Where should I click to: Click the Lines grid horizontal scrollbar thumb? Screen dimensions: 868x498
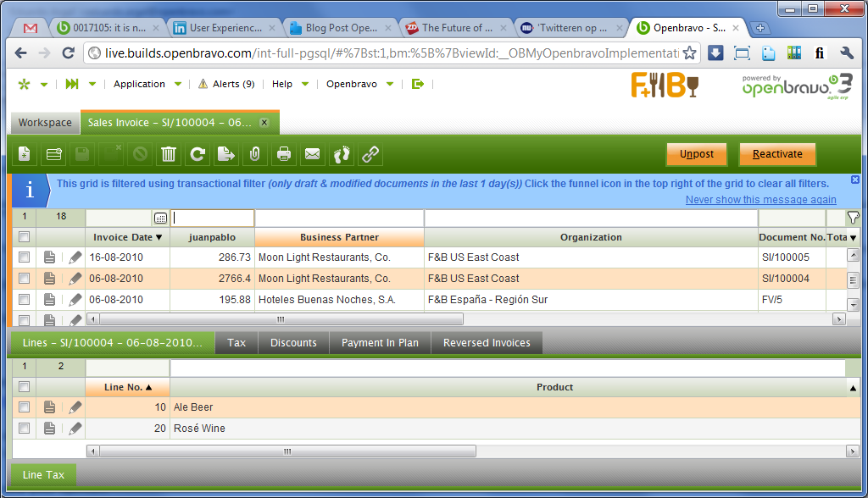point(287,451)
